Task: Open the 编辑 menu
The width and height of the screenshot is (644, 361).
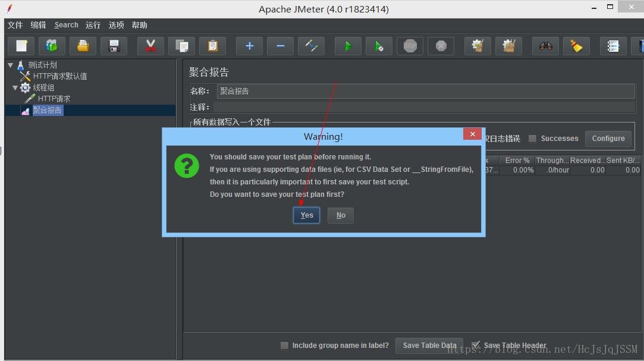Action: pyautogui.click(x=38, y=25)
